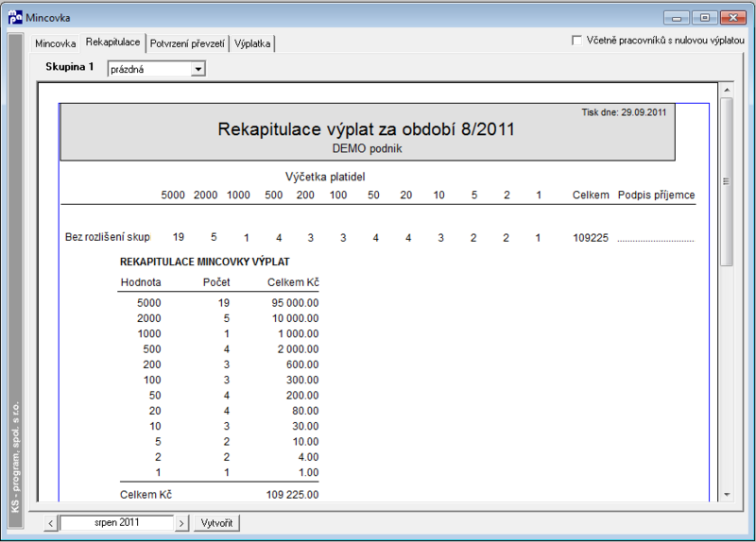
Task: Click the Počet column header
Action: (216, 282)
